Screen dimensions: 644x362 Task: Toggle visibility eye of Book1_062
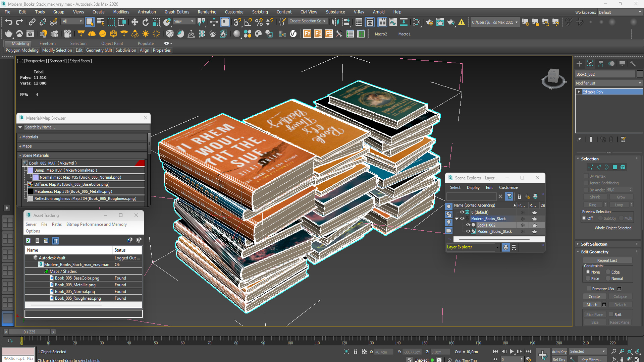pos(468,225)
